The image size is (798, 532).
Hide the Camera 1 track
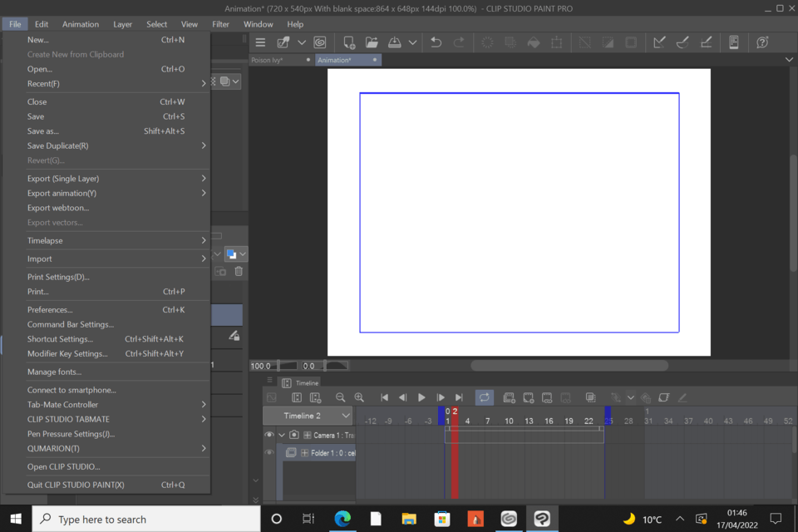268,434
